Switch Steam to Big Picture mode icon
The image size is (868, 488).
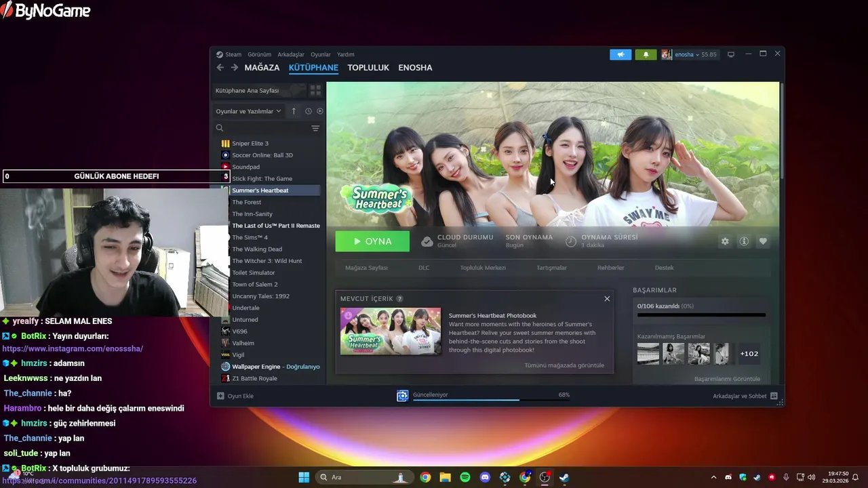[x=731, y=54]
